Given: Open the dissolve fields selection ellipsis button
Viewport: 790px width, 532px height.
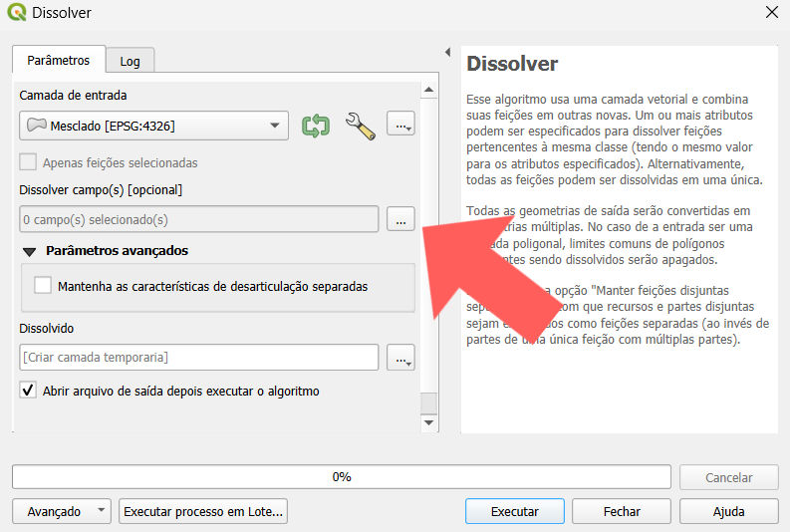Looking at the screenshot, I should point(401,219).
